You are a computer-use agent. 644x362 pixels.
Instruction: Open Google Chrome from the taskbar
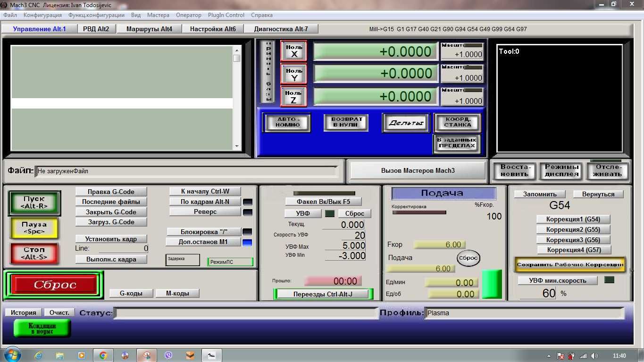pos(103,355)
